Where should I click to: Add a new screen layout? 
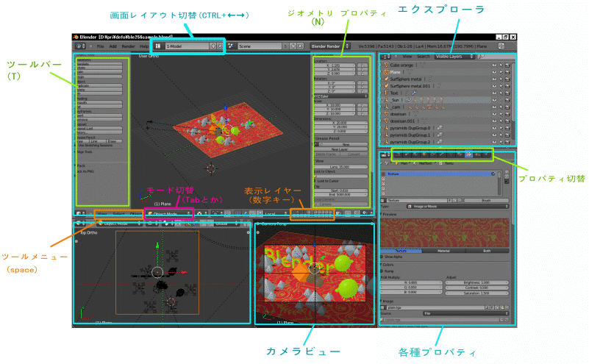213,46
